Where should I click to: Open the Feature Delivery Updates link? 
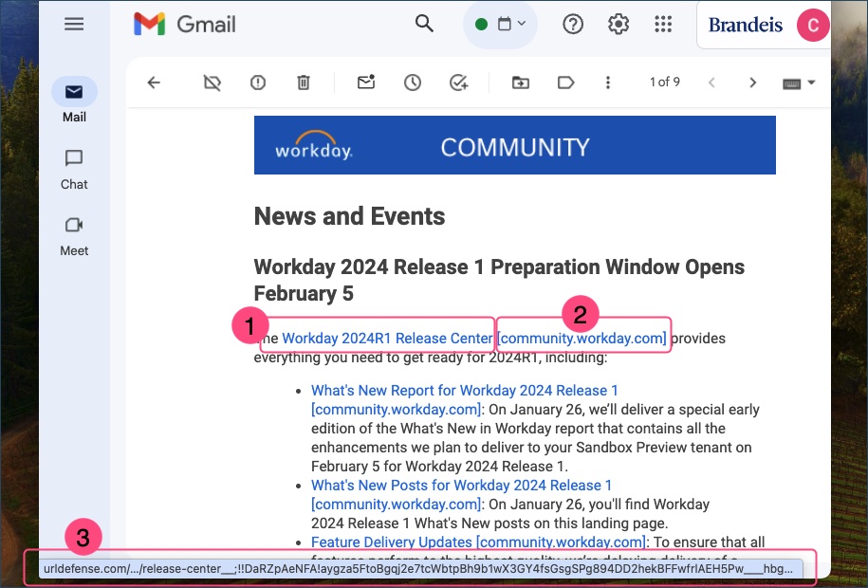click(391, 542)
